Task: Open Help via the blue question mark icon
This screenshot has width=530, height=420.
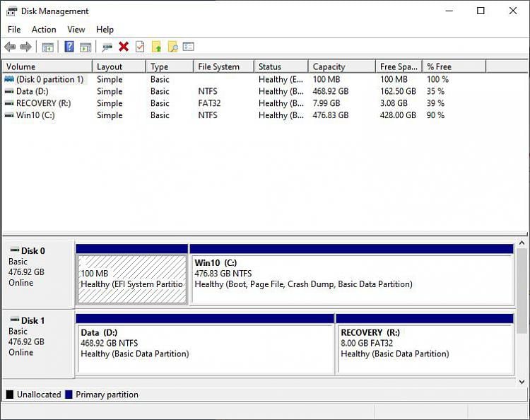Action: 69,47
